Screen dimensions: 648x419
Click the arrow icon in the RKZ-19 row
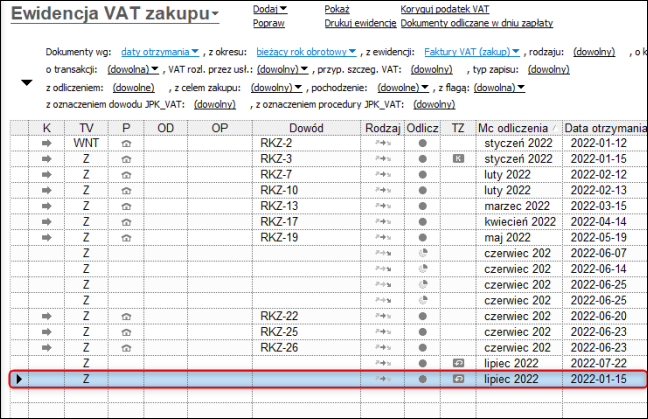pyautogui.click(x=47, y=238)
